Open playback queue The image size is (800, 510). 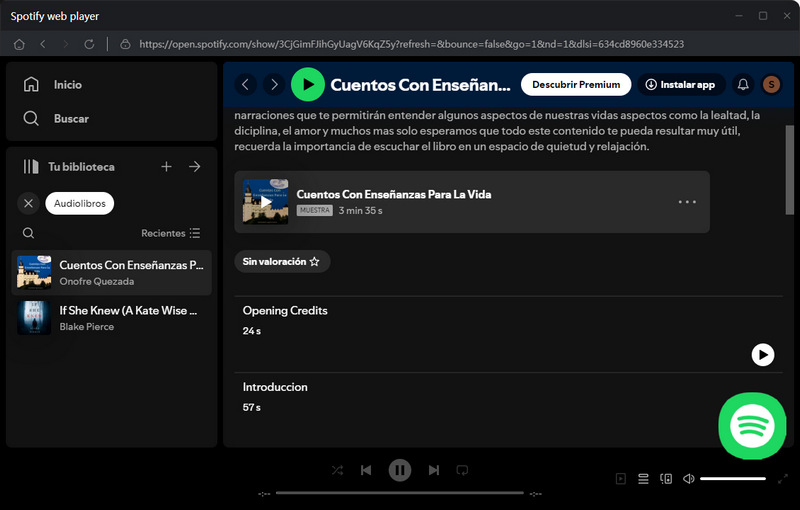pyautogui.click(x=643, y=479)
